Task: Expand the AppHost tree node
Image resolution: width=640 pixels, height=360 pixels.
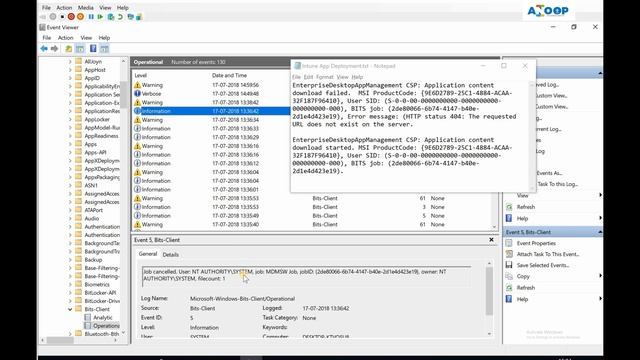Action: click(x=70, y=70)
